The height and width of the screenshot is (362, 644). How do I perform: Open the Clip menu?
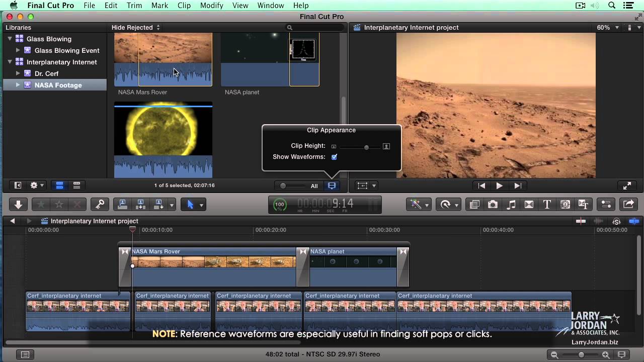184,6
